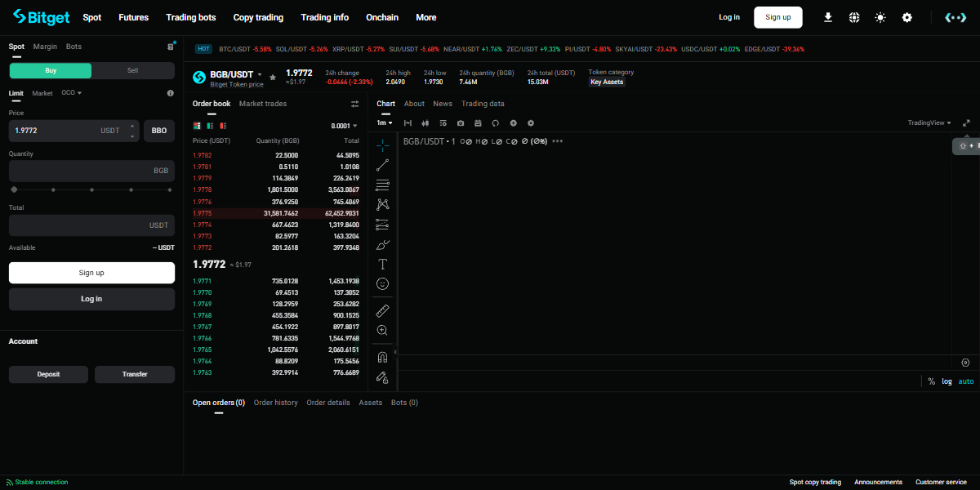This screenshot has height=490, width=980.
Task: Click the Transfer button
Action: 135,374
